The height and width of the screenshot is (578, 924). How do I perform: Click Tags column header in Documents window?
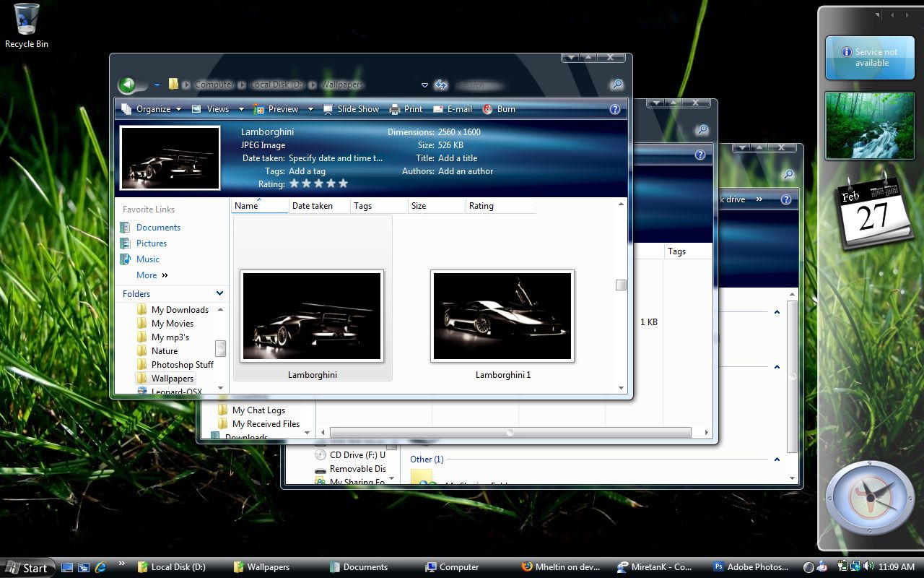(688, 251)
